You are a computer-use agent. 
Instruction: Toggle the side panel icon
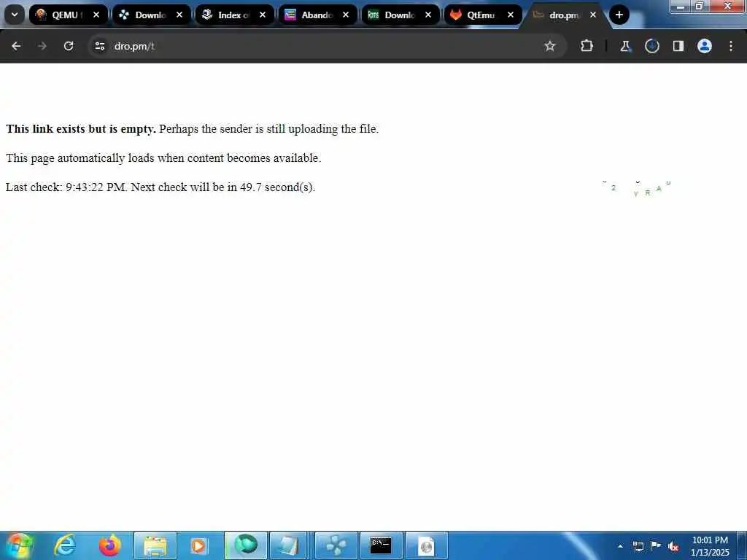point(678,46)
